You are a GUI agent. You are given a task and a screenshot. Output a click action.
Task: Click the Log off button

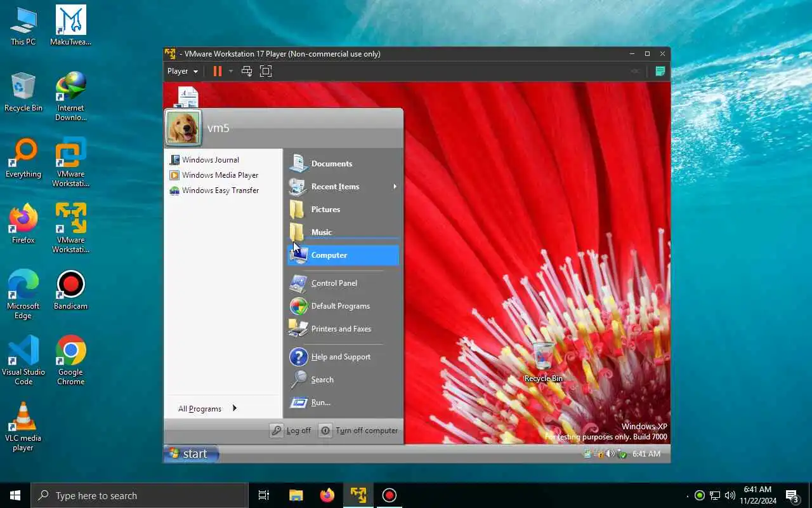291,431
